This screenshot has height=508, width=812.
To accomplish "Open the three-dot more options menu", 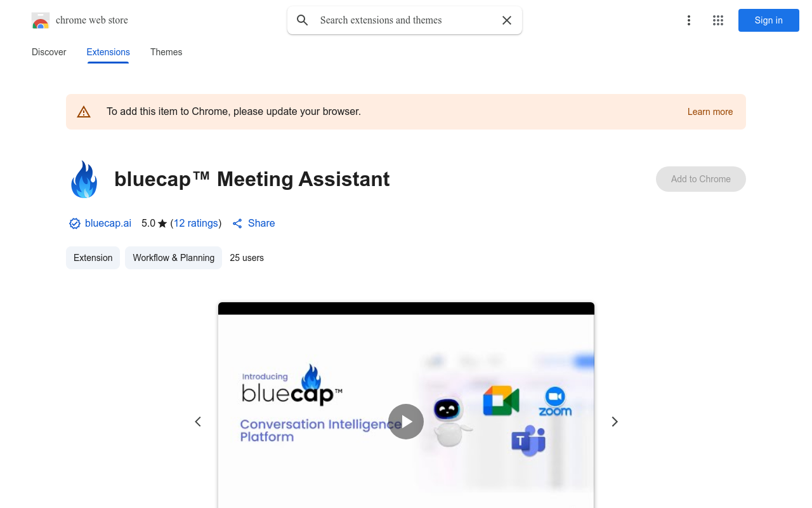I will [x=688, y=20].
